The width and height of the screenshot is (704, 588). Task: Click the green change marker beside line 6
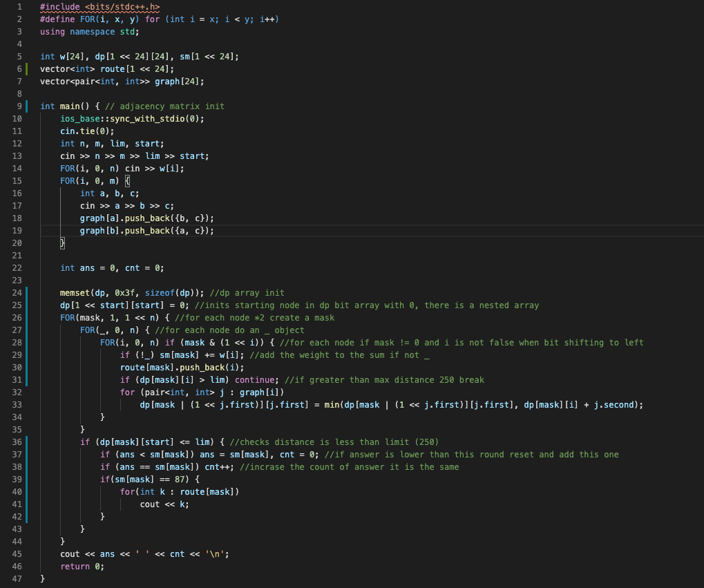coord(26,69)
